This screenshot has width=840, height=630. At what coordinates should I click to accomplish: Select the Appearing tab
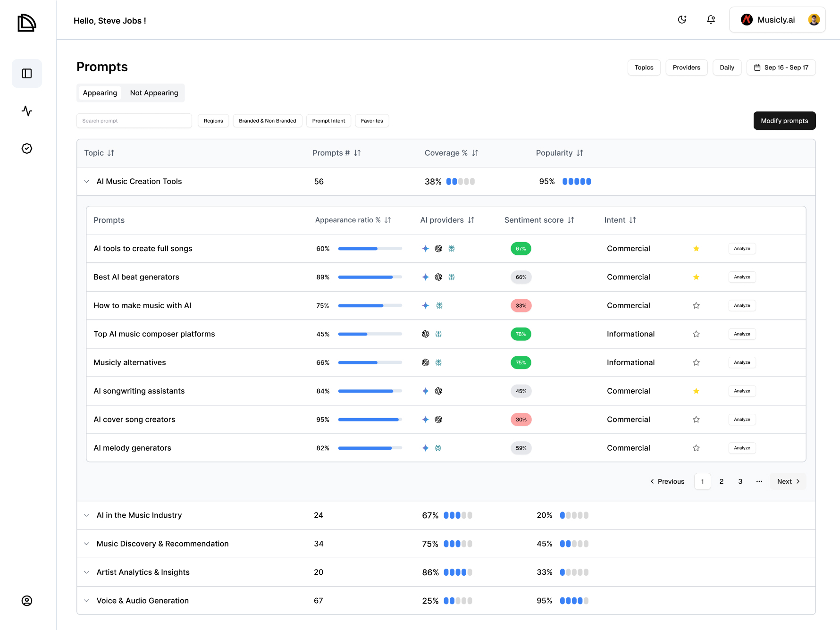pyautogui.click(x=100, y=93)
